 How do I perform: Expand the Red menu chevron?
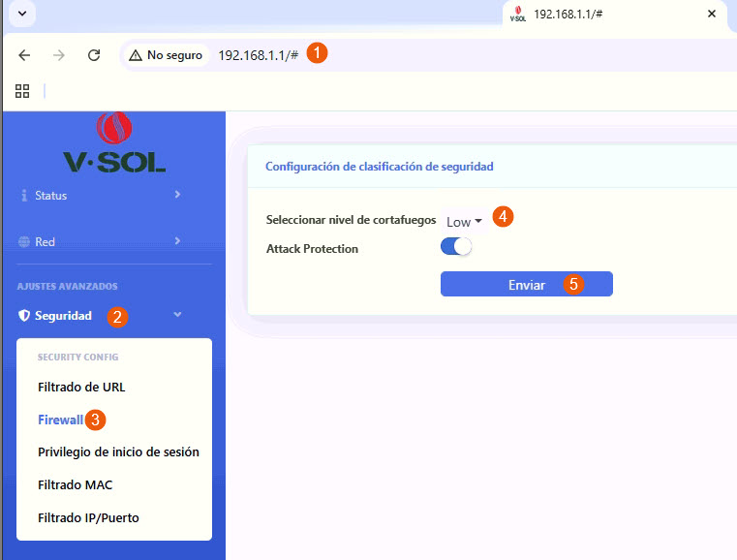177,240
